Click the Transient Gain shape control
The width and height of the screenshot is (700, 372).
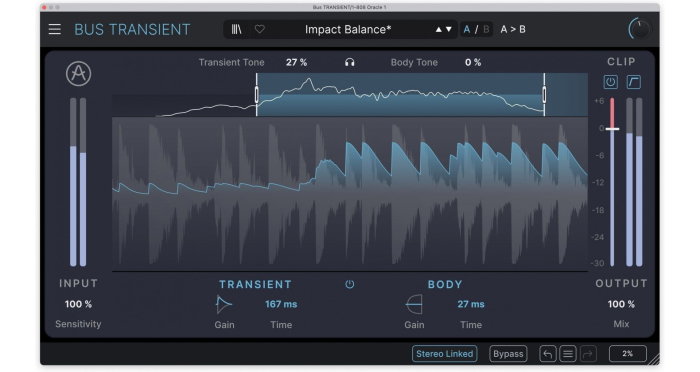pos(224,305)
